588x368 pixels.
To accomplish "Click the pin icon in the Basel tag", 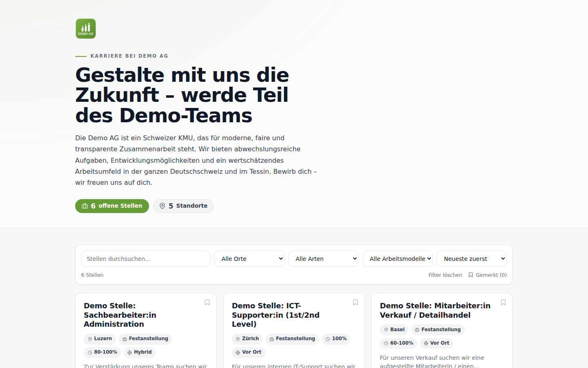I will (x=386, y=330).
